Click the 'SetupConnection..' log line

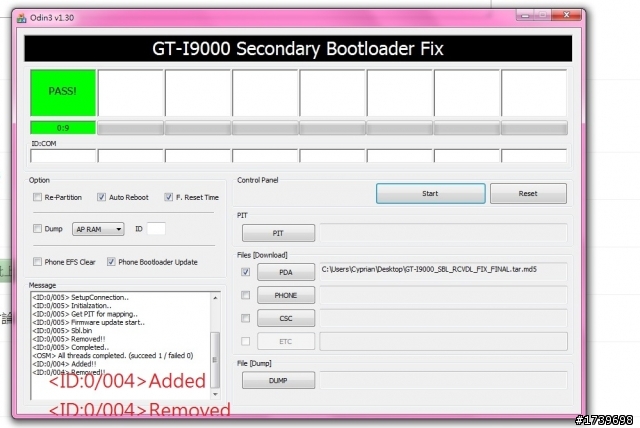[x=80, y=297]
